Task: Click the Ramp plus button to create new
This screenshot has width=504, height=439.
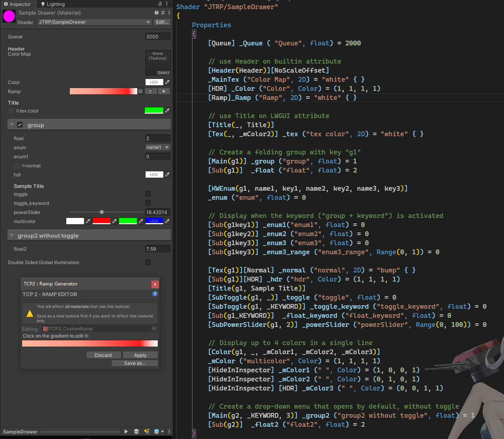Action: (x=164, y=91)
